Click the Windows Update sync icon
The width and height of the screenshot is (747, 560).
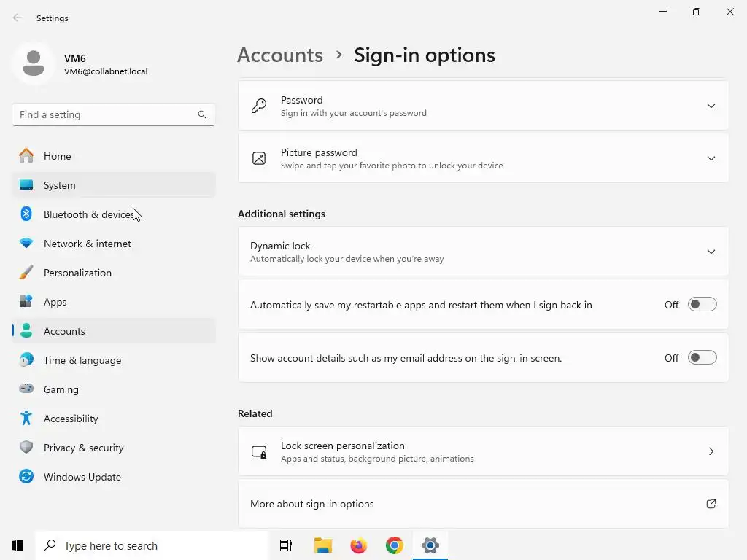[x=26, y=476]
